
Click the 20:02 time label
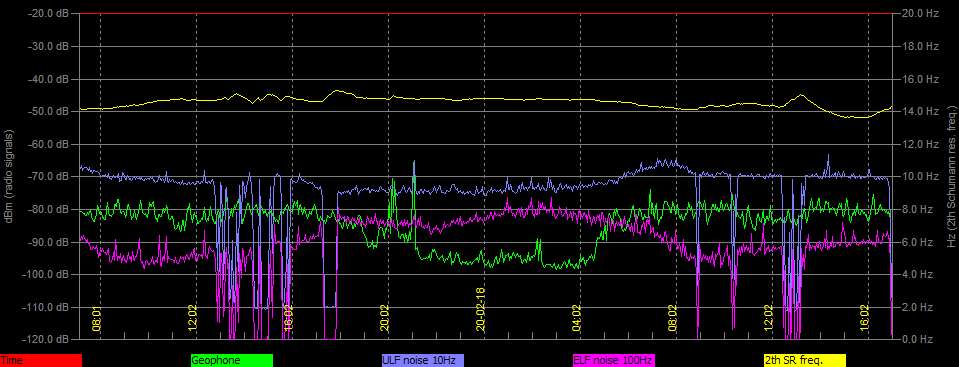[x=384, y=319]
